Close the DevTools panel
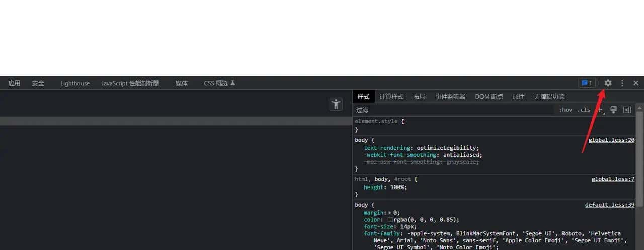644x250 pixels. tap(636, 83)
